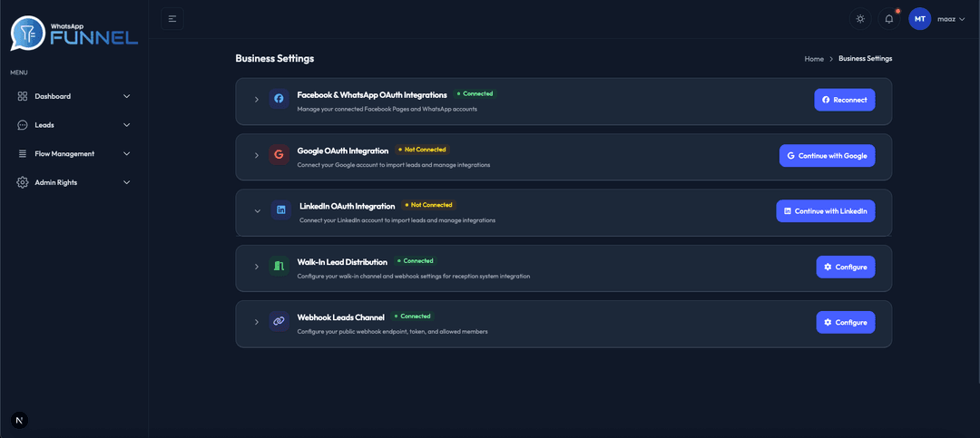This screenshot has width=980, height=438.
Task: Click Webhook Leads Connected status badge
Action: tap(413, 316)
